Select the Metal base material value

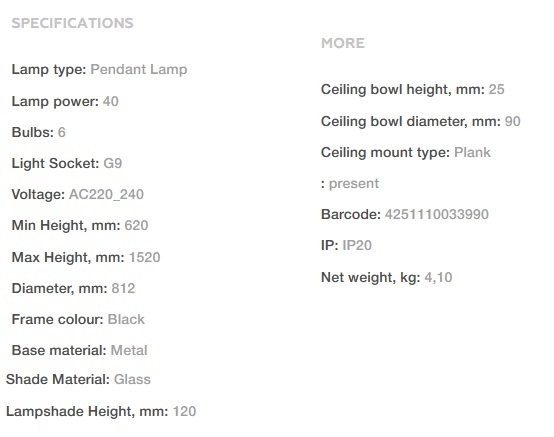[x=129, y=350]
